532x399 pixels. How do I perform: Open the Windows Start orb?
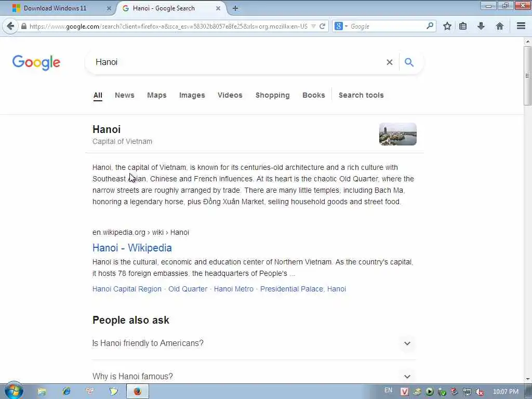tap(14, 391)
